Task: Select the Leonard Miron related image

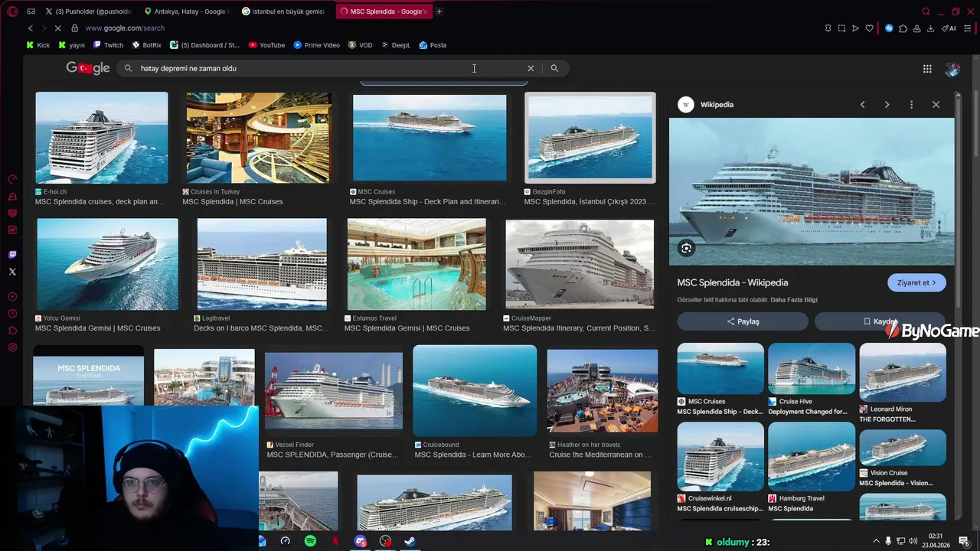Action: click(x=903, y=372)
